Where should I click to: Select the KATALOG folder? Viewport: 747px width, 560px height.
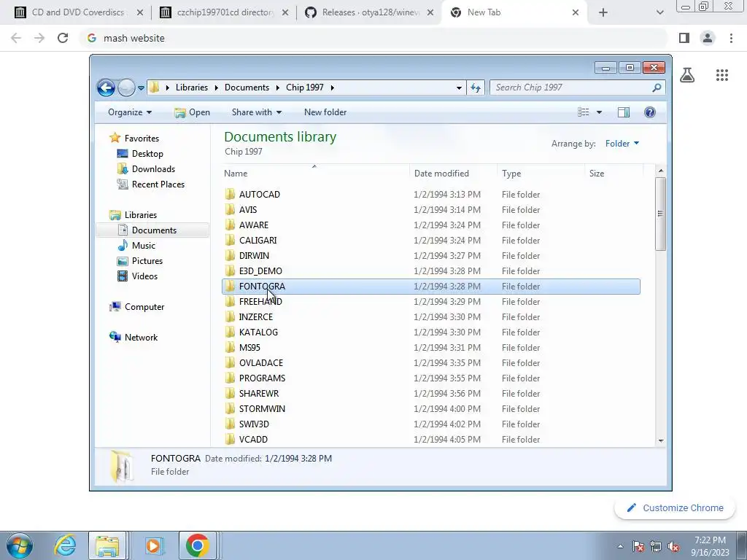(x=431, y=332)
